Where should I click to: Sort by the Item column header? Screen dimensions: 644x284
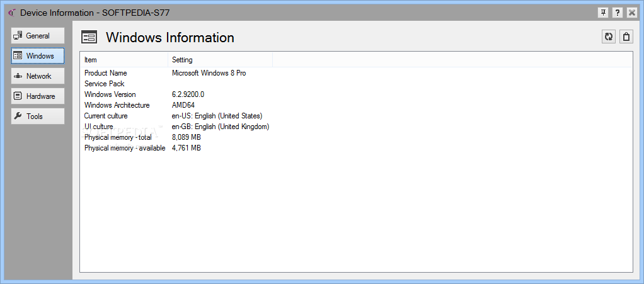click(x=124, y=60)
